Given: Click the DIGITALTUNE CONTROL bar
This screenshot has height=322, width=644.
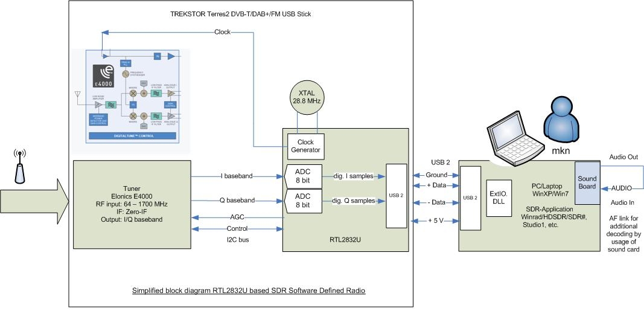Looking at the screenshot, I should pos(132,136).
